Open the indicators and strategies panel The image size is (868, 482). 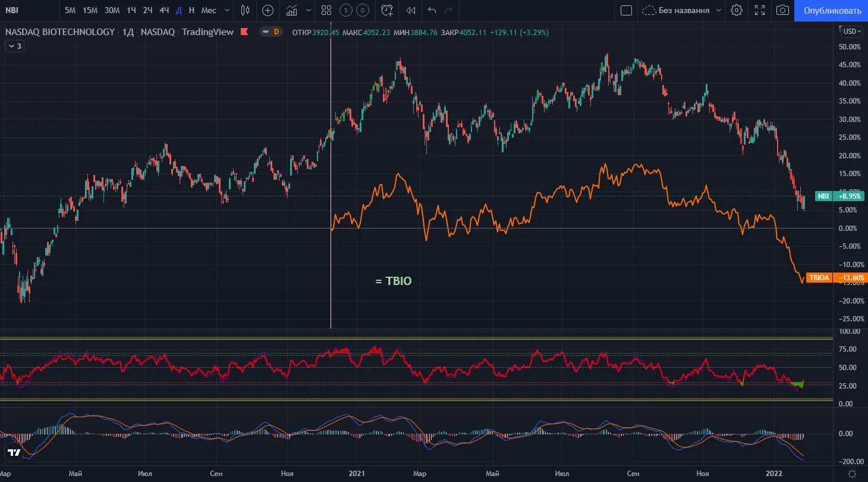tap(291, 10)
